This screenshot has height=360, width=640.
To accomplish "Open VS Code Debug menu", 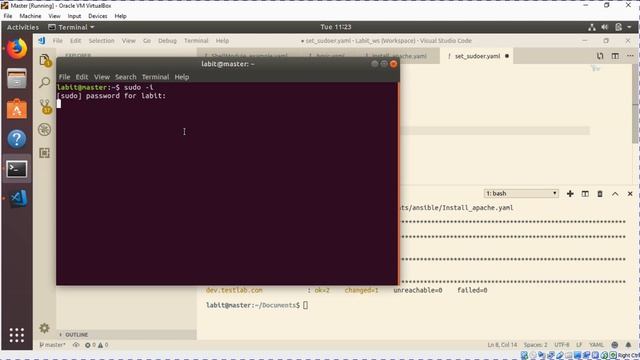I will [x=167, y=41].
